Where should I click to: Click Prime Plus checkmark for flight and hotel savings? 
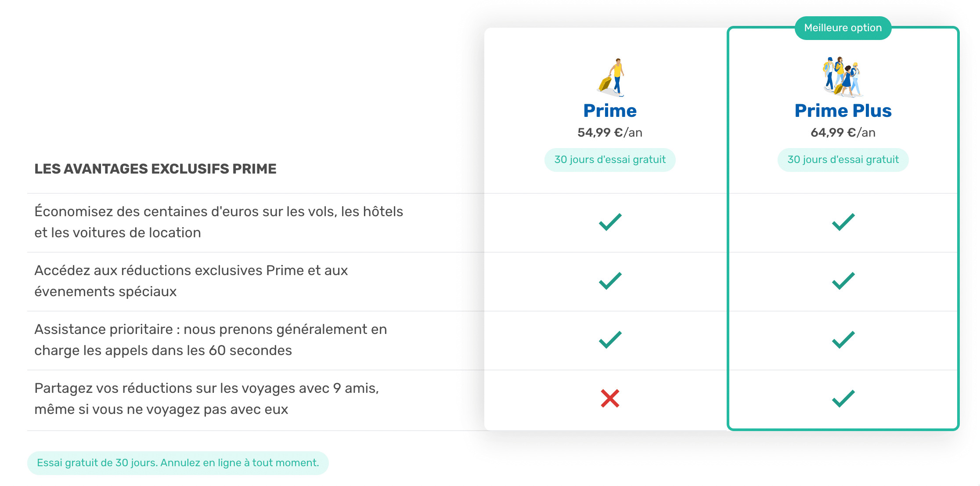tap(843, 222)
